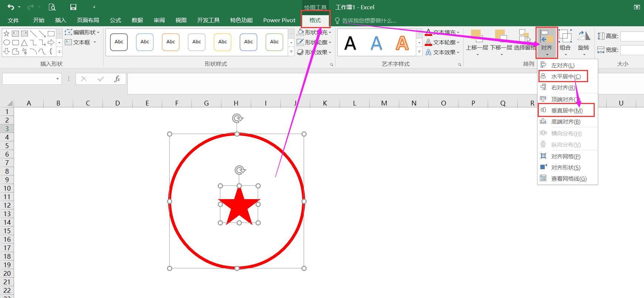Switch to the 文件 tab

click(13, 20)
